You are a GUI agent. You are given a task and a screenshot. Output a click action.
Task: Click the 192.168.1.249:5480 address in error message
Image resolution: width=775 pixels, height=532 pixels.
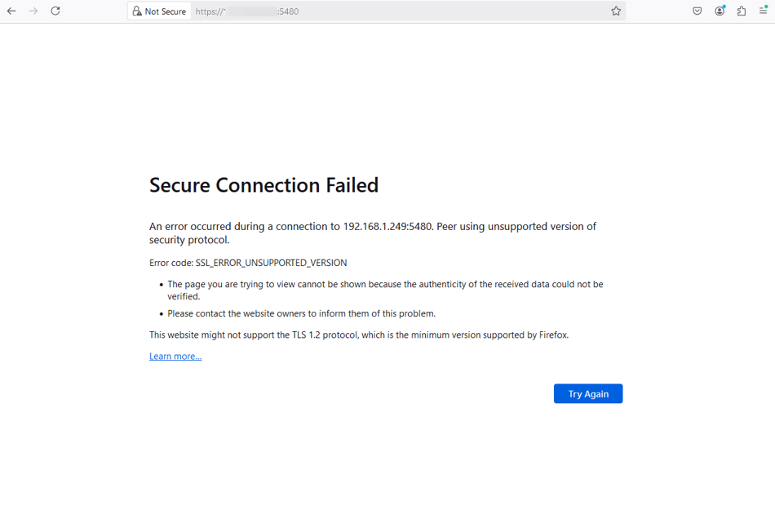tap(387, 226)
